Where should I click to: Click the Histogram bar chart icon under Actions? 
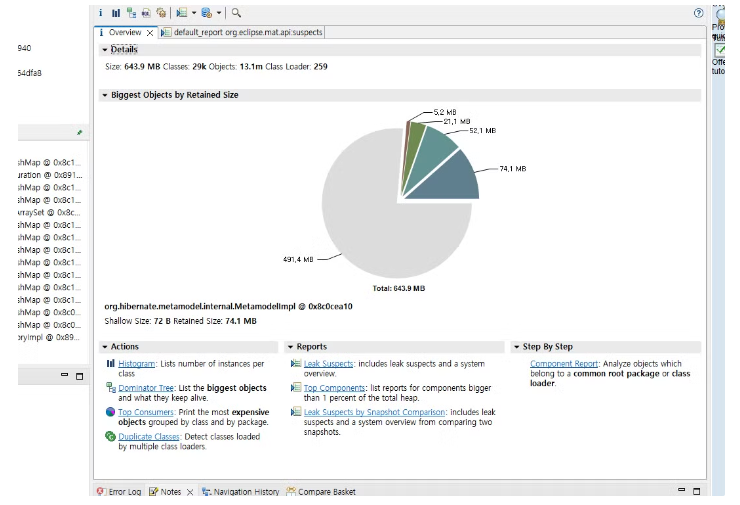click(110, 363)
